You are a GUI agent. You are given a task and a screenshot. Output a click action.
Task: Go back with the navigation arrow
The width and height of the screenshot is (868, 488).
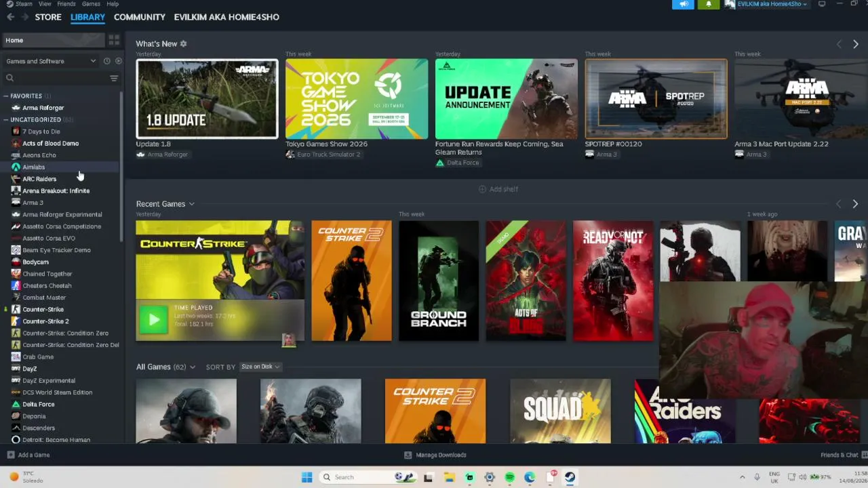pos(10,17)
